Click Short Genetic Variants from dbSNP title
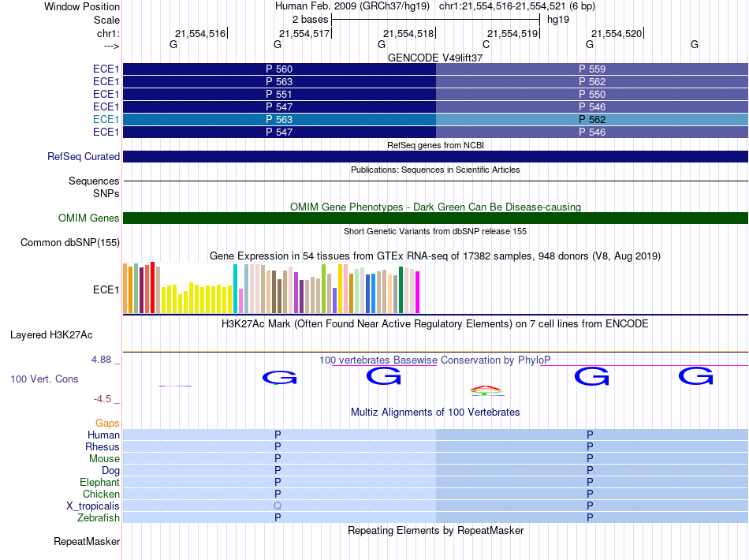Image resolution: width=749 pixels, height=560 pixels. coord(435,231)
